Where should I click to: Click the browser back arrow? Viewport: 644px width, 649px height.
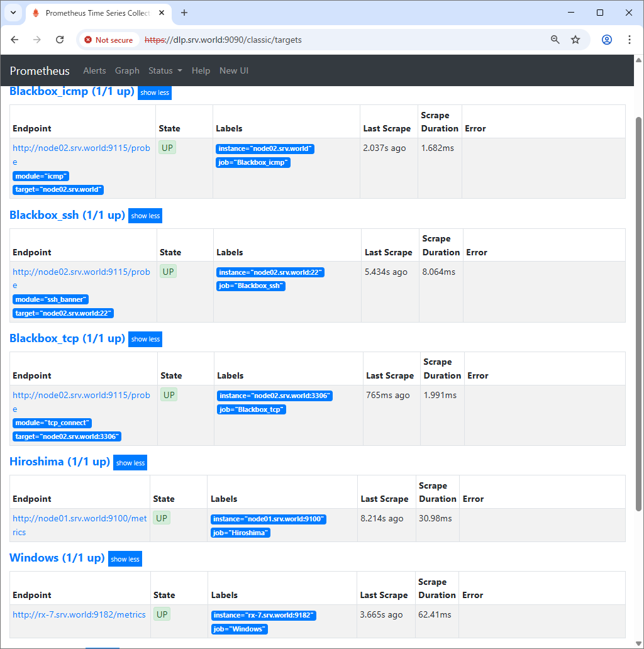[15, 40]
